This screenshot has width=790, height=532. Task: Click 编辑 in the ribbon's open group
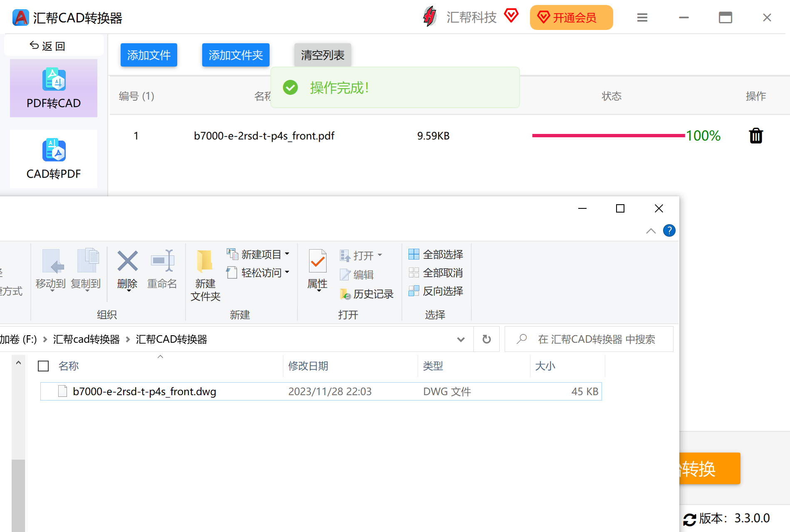point(357,275)
